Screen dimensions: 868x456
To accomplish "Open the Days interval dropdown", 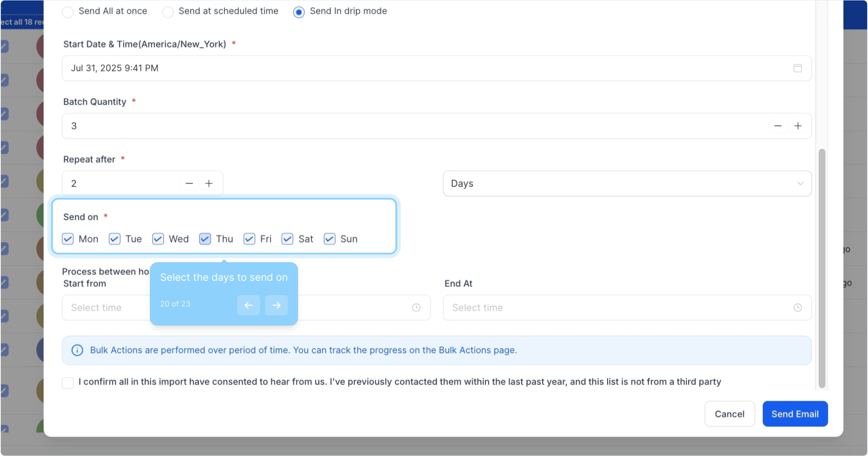I will click(627, 183).
